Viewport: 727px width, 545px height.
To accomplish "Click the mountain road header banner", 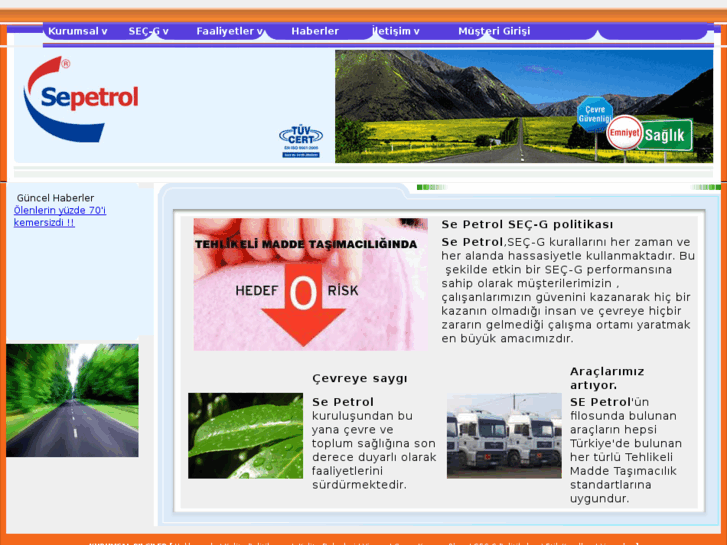I will [524, 106].
